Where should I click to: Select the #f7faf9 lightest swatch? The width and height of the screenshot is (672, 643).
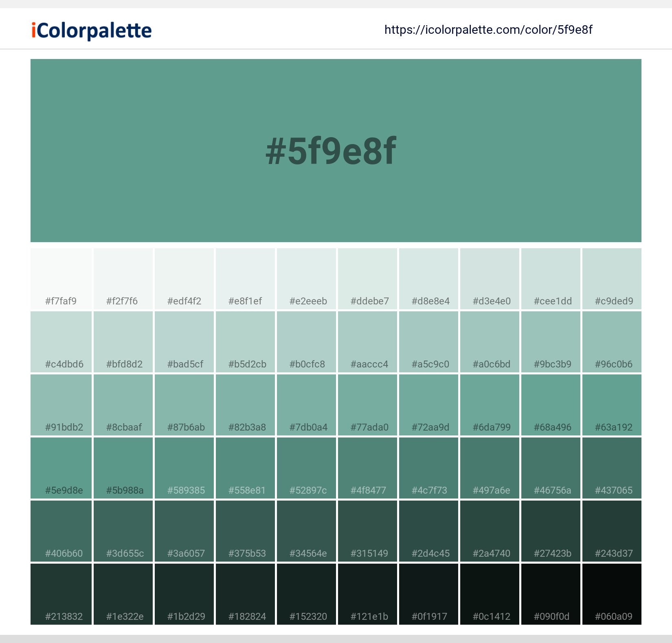click(61, 279)
